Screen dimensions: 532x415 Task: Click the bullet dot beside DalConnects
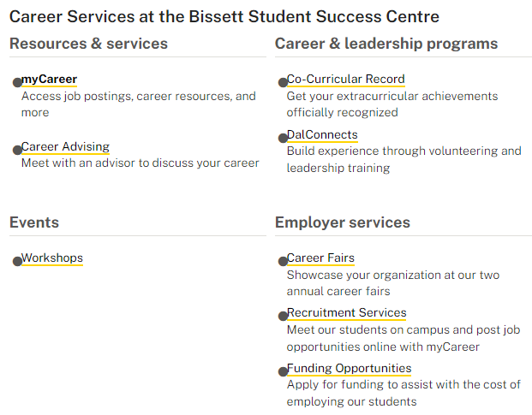pyautogui.click(x=283, y=138)
